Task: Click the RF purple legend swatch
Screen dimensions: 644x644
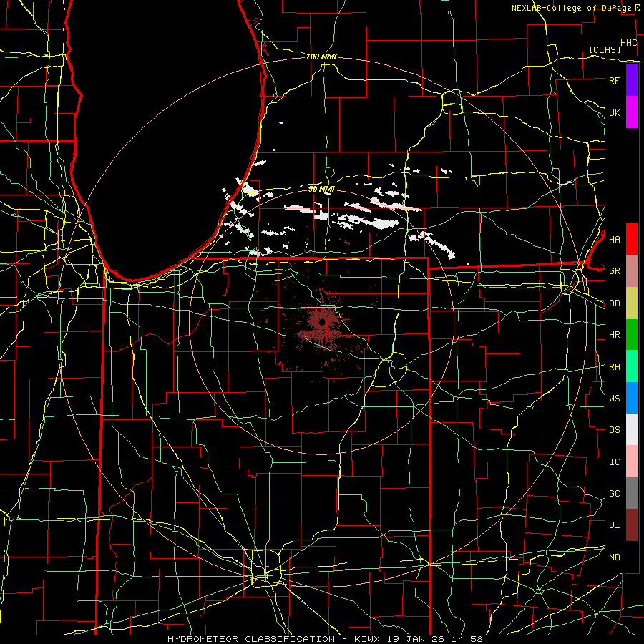Action: pyautogui.click(x=632, y=80)
